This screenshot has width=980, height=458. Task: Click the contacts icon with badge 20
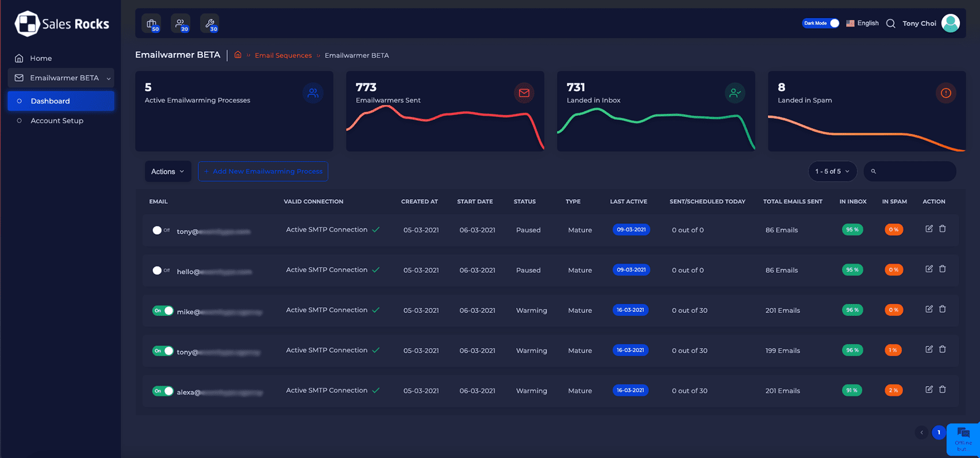(x=180, y=24)
